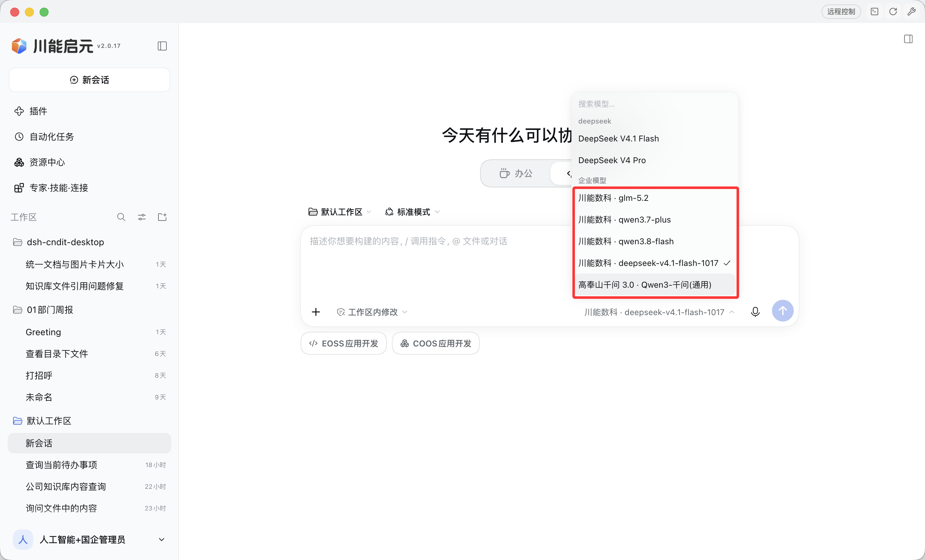The width and height of the screenshot is (925, 560).
Task: Start a 新会话 with top button
Action: (x=89, y=80)
